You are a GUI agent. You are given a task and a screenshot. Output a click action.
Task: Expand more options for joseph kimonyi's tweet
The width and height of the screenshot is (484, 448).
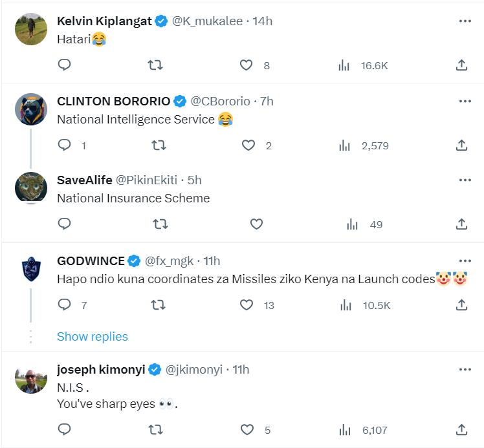coord(465,369)
